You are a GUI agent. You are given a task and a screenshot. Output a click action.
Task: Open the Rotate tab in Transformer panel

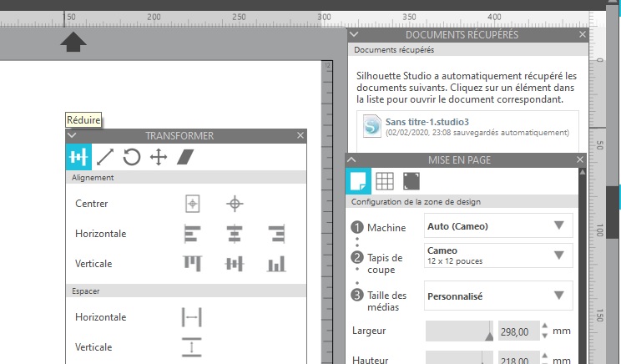tap(132, 157)
